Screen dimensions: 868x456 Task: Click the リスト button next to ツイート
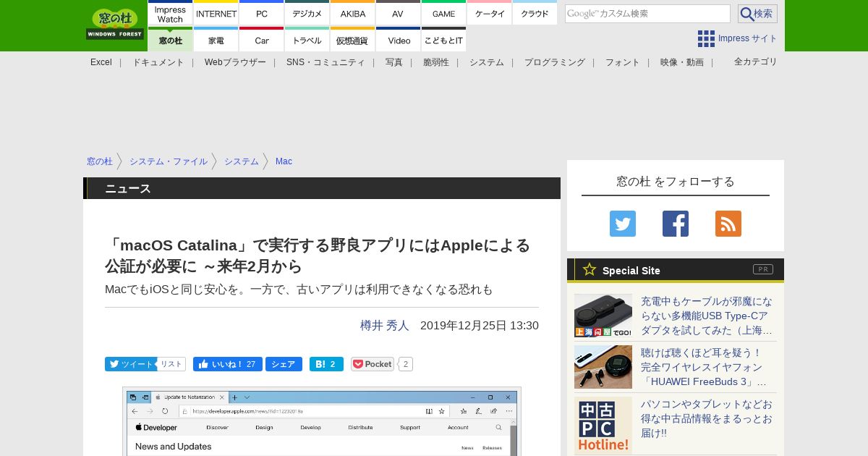[x=171, y=364]
